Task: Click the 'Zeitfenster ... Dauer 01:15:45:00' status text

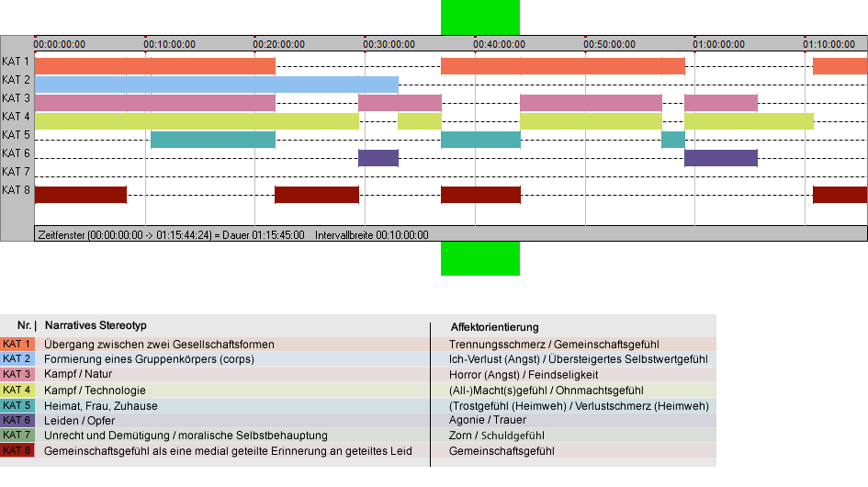Action: tap(171, 235)
